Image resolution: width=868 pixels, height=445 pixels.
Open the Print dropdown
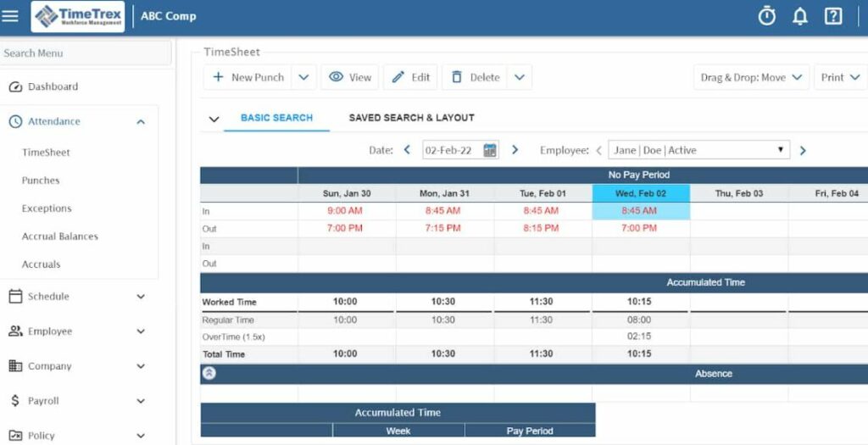[x=840, y=77]
